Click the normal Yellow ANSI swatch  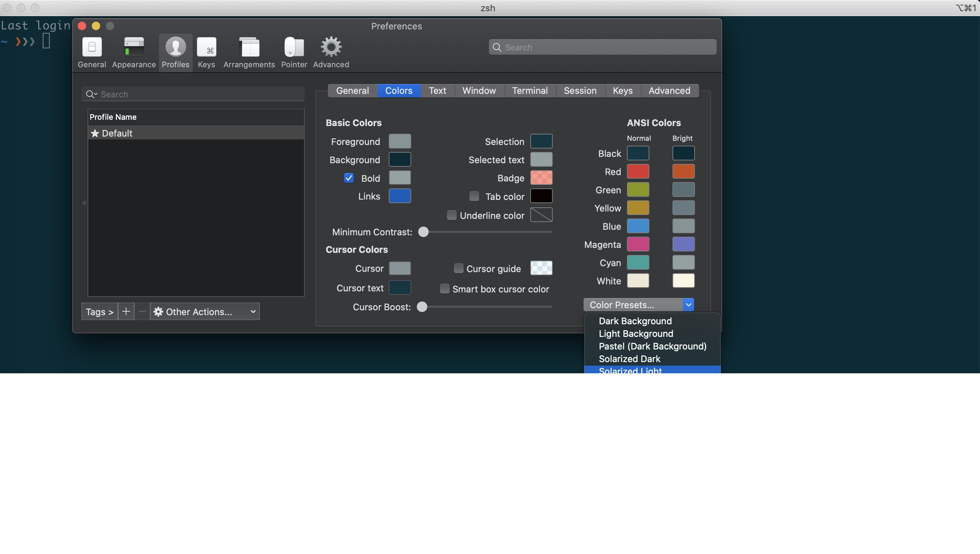638,208
